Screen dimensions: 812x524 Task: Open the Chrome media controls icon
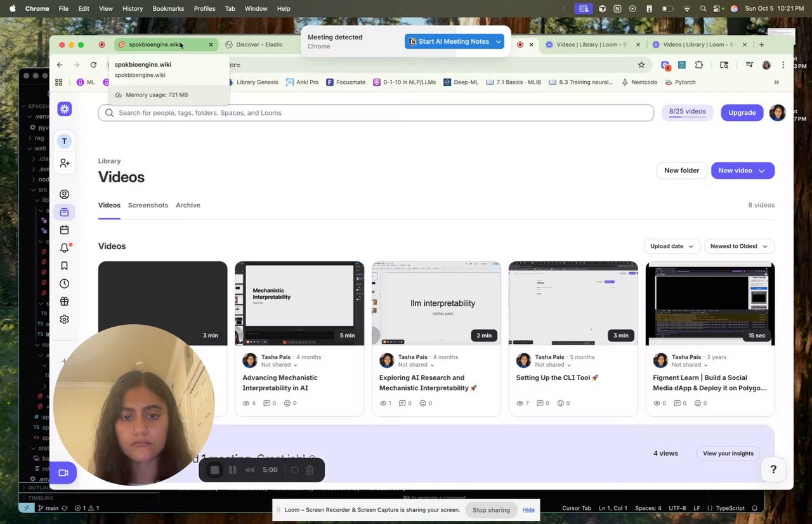coord(749,65)
